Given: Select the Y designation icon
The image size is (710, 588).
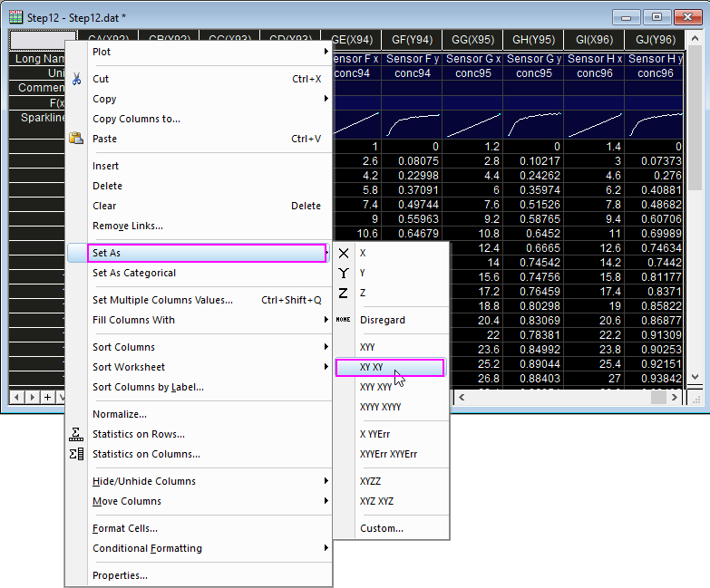Looking at the screenshot, I should [344, 274].
